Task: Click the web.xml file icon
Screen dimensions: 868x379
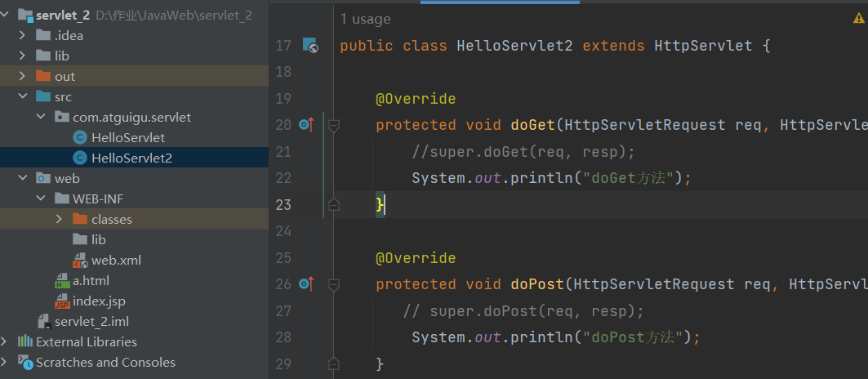Action: point(80,261)
